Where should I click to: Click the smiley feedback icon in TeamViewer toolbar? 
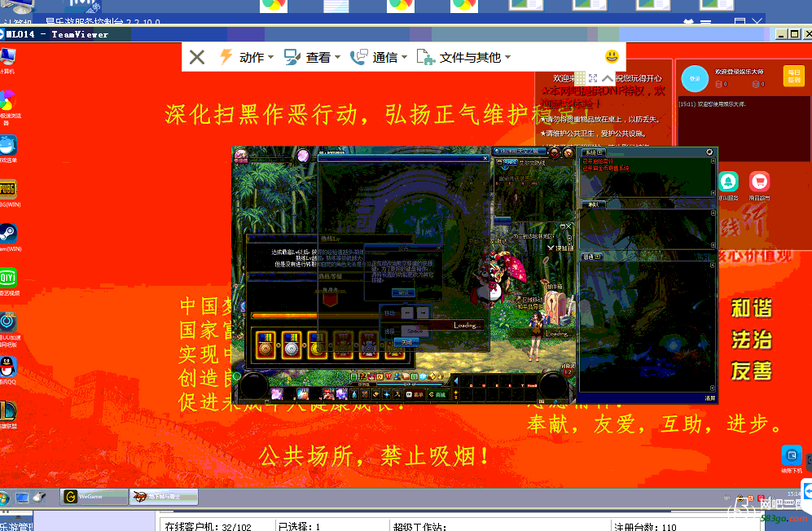coord(612,56)
